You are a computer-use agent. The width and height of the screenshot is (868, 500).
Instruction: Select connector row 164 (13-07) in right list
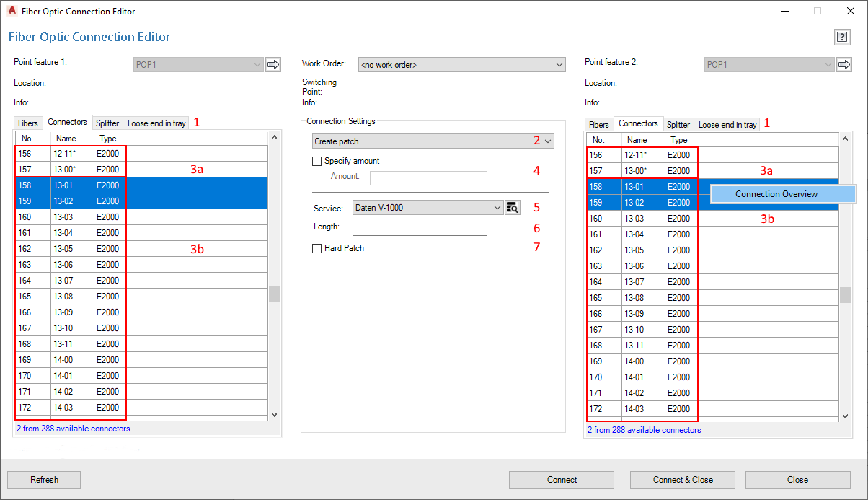click(712, 282)
